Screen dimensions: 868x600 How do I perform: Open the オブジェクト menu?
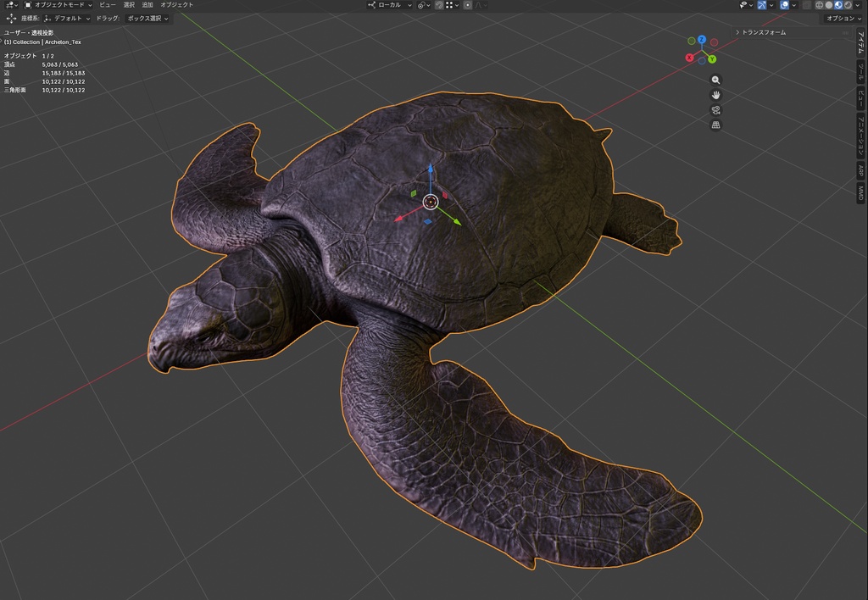(176, 4)
